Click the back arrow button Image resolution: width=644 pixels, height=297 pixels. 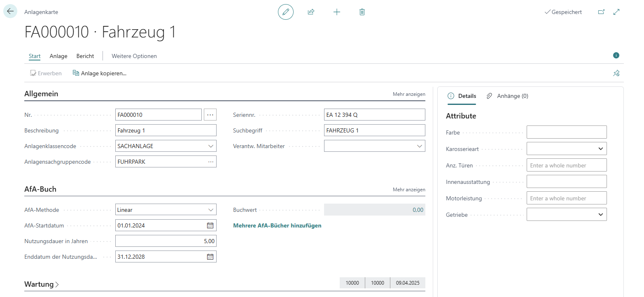pos(10,12)
